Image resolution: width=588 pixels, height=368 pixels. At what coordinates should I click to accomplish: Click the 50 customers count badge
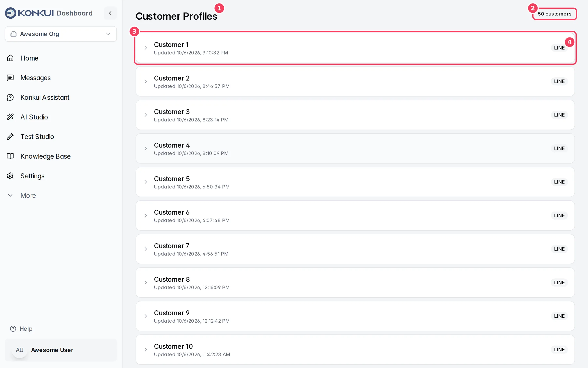pos(555,14)
